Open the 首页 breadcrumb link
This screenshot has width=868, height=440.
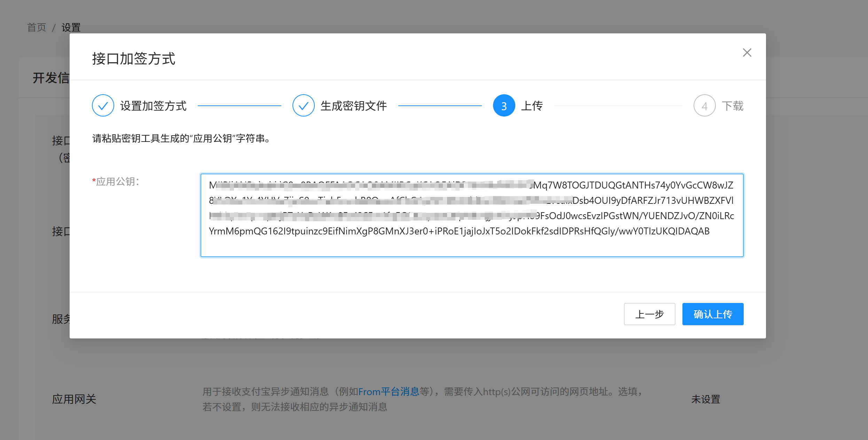37,27
